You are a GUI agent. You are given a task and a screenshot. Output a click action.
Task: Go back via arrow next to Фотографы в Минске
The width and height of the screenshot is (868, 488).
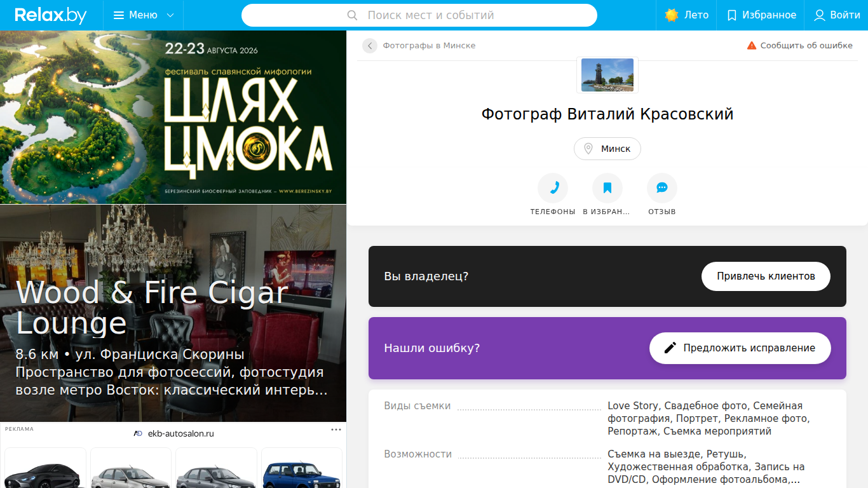[370, 46]
